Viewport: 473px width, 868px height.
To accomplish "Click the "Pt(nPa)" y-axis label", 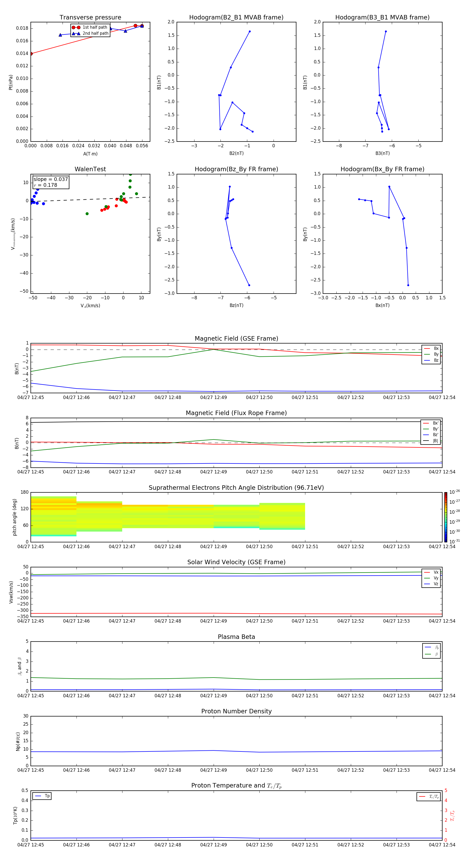I will pos(11,82).
